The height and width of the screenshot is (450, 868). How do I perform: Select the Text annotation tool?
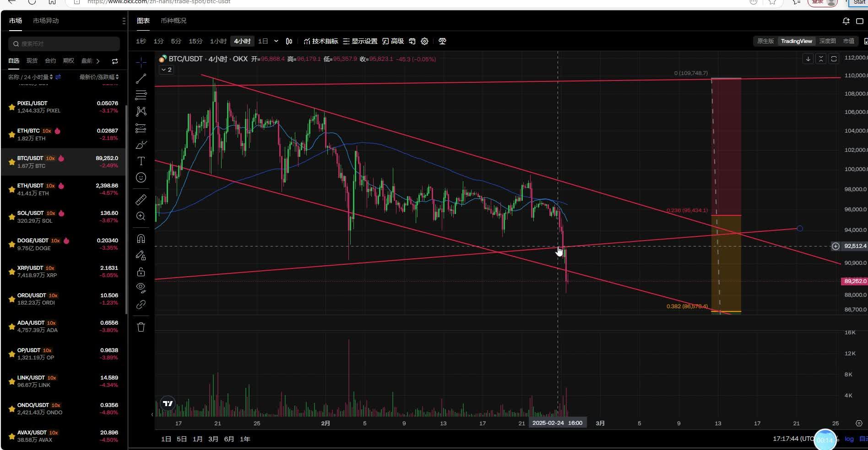coord(141,161)
